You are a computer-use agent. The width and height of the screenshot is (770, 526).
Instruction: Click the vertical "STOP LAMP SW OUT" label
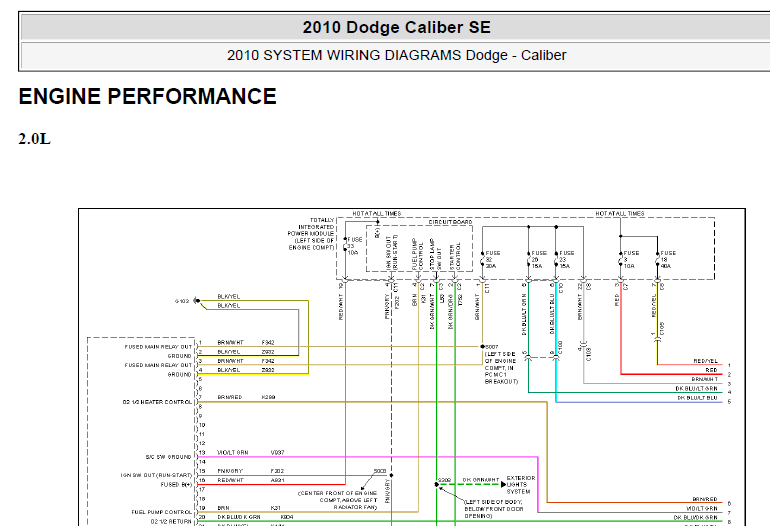click(436, 254)
